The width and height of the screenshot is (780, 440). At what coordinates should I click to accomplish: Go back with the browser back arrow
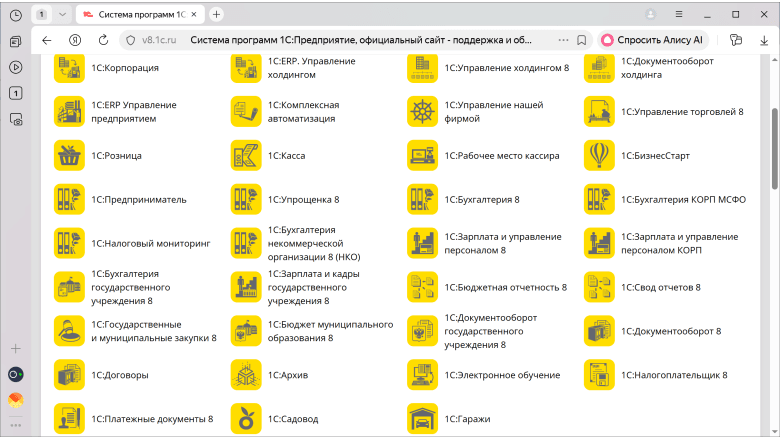point(47,40)
